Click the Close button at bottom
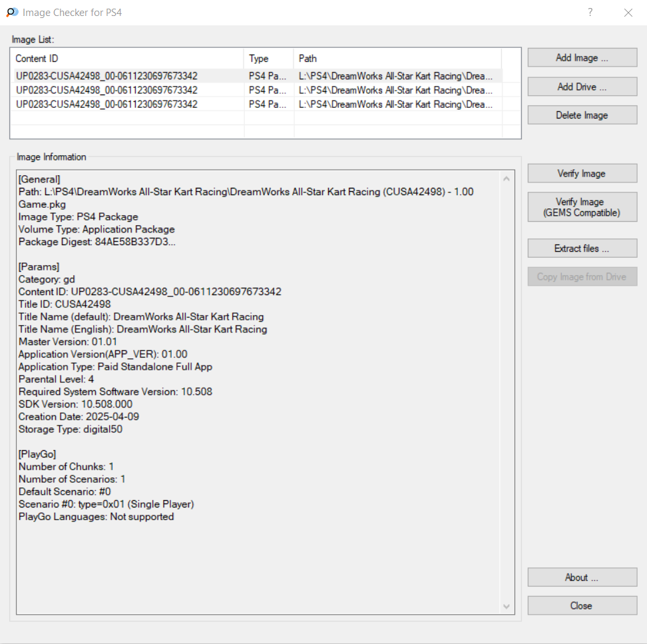Screen dimensions: 647x644 coord(582,605)
